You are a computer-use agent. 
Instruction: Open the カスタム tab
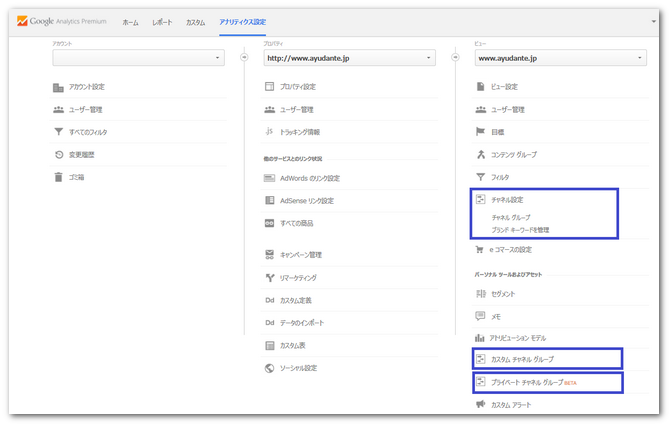[195, 22]
